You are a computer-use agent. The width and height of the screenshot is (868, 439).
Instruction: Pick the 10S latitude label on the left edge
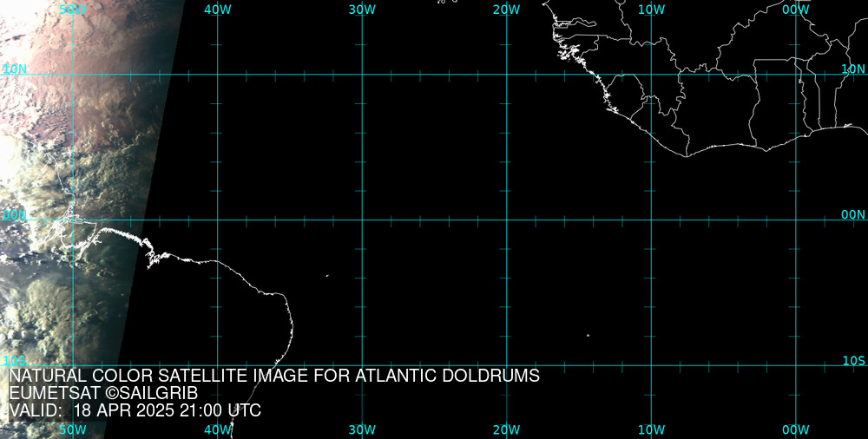pyautogui.click(x=15, y=361)
